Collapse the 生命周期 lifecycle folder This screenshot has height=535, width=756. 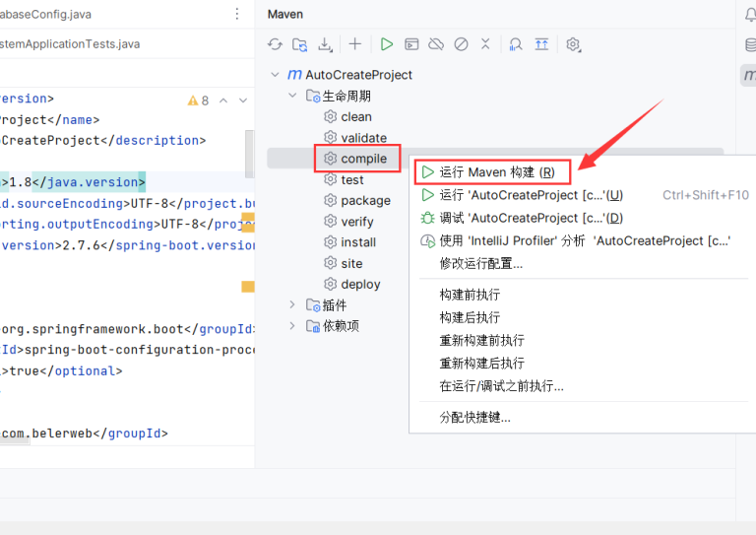(x=292, y=95)
